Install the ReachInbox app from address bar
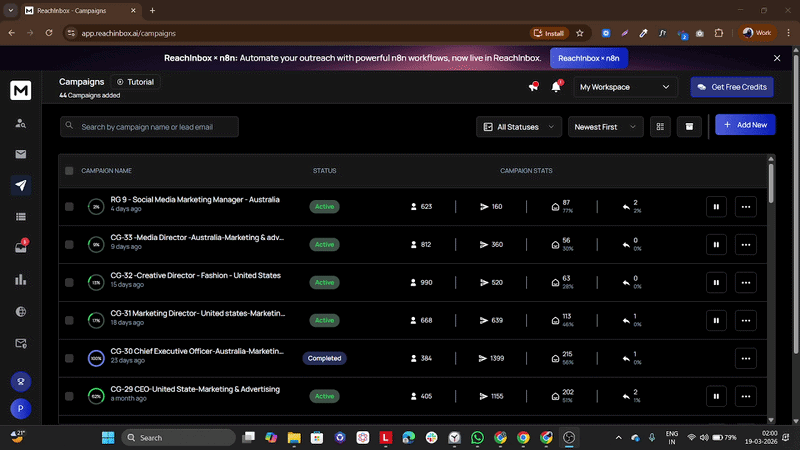This screenshot has height=450, width=800. coord(549,33)
